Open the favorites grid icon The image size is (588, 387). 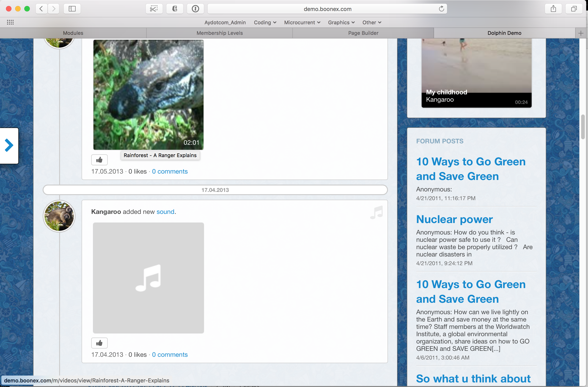(x=10, y=22)
